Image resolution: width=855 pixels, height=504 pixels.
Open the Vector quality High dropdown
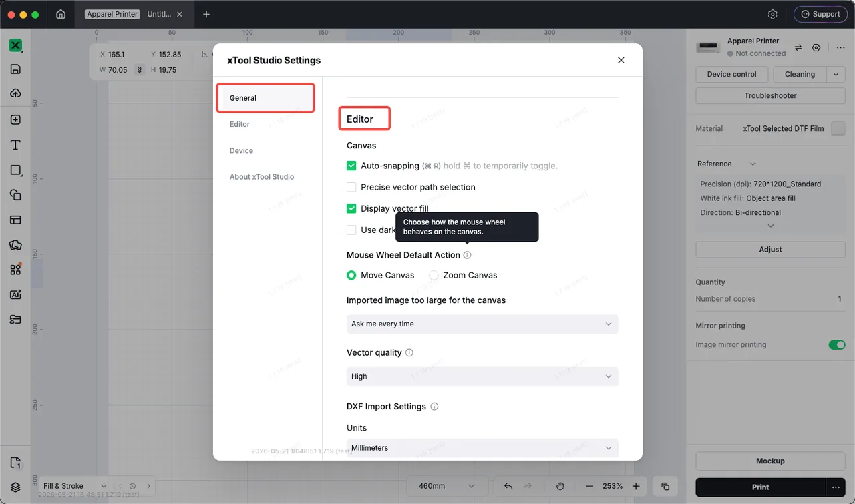482,376
